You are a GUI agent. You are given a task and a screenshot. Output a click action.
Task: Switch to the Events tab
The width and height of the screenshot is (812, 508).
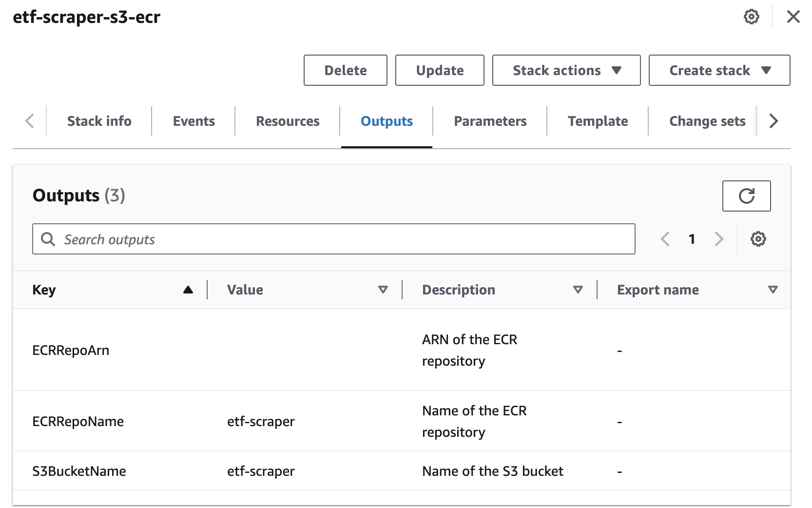click(194, 121)
